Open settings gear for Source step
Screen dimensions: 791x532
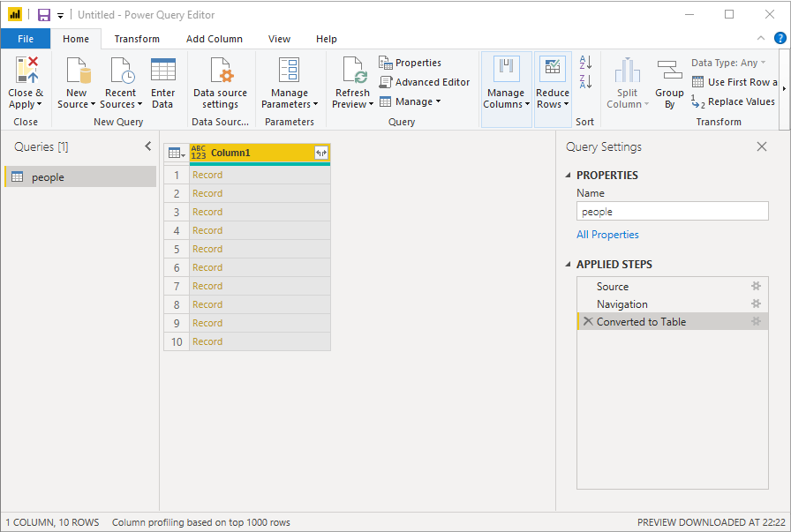[756, 287]
